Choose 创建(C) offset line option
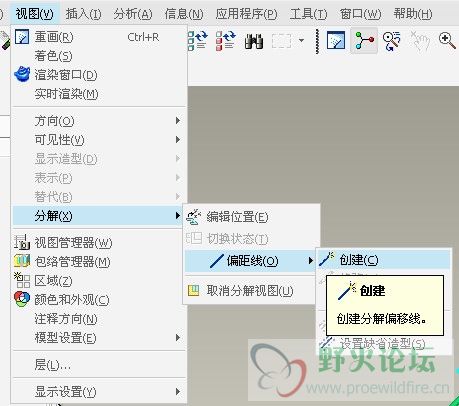This screenshot has width=459, height=406. click(x=383, y=260)
